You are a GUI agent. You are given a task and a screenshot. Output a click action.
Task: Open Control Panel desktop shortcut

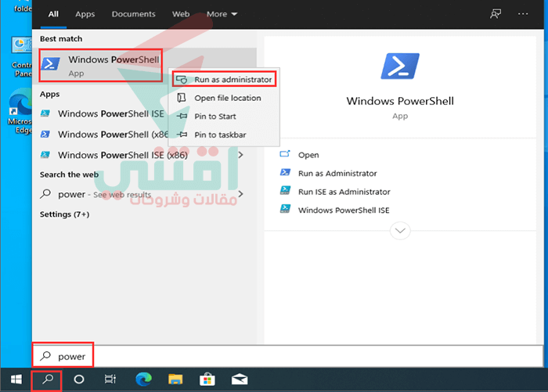22,57
